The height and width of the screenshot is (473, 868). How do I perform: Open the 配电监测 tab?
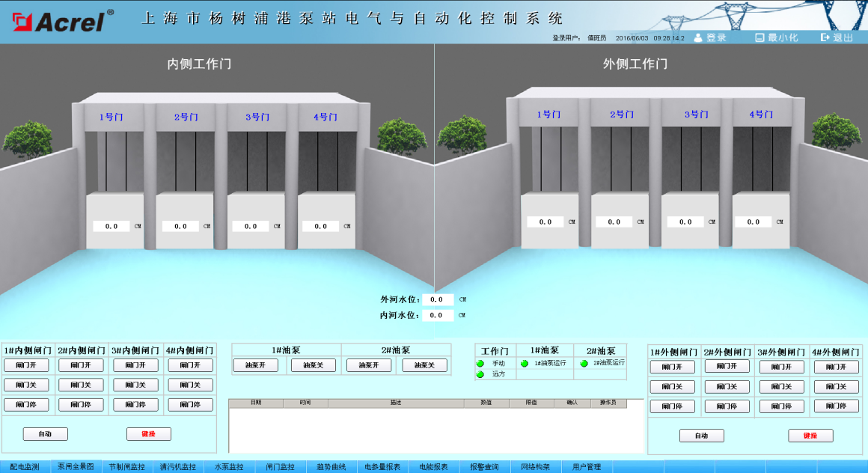tap(25, 467)
